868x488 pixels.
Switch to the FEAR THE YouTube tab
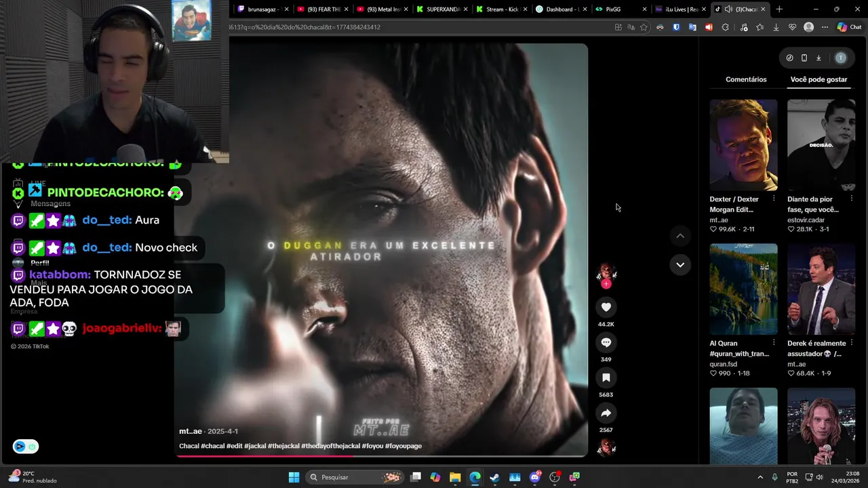(x=321, y=9)
